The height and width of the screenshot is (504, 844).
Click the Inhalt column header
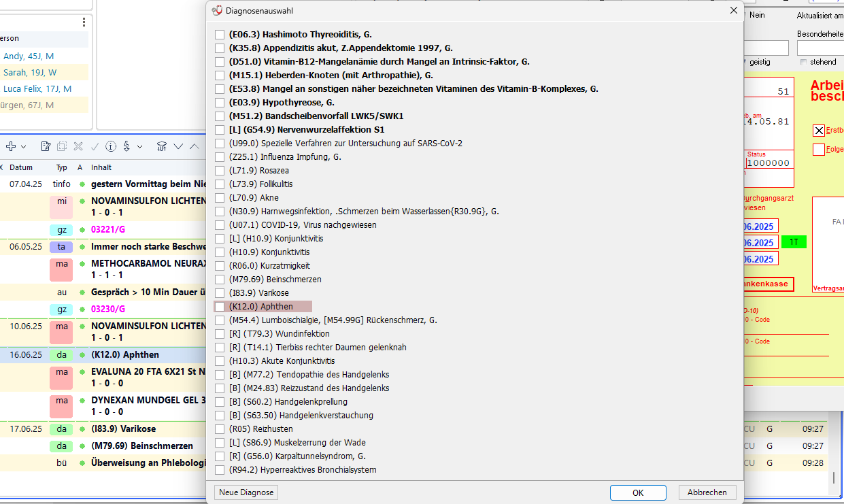[x=101, y=167]
